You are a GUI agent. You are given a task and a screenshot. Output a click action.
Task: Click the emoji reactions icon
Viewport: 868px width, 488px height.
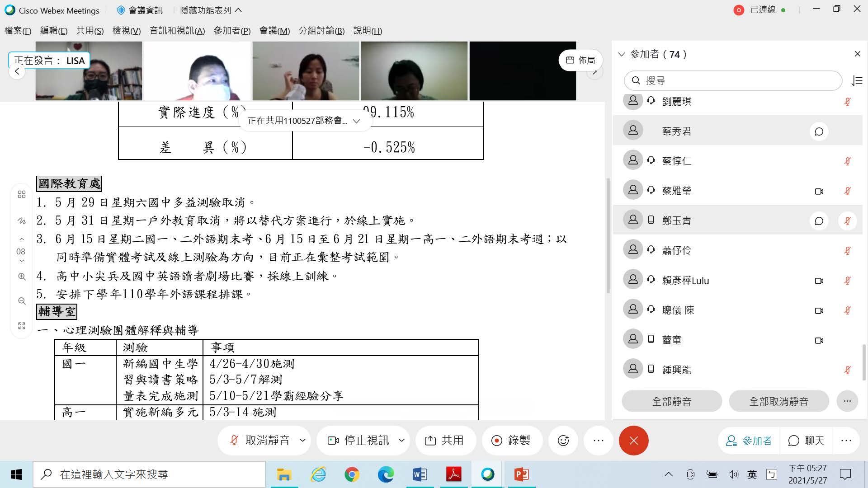point(563,441)
